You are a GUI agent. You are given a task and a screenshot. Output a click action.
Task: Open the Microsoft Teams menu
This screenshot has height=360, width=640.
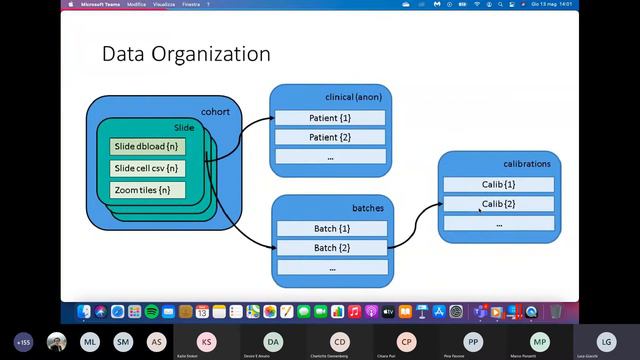tap(100, 4)
